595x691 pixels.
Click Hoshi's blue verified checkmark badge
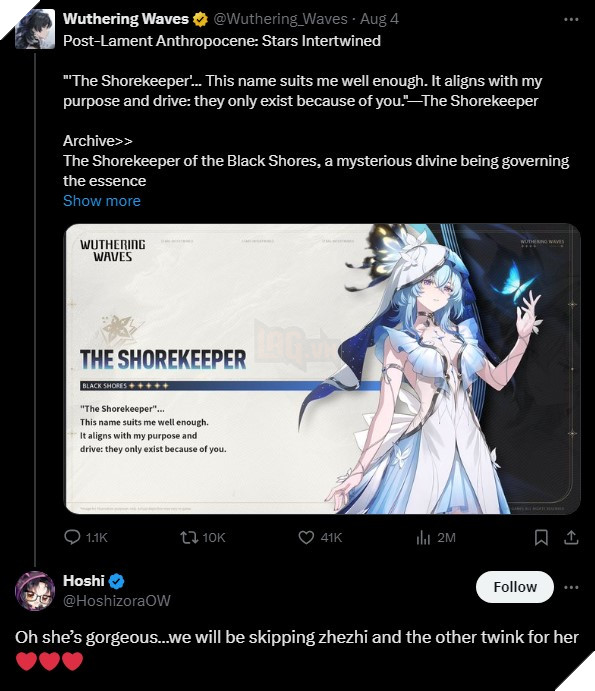click(116, 581)
